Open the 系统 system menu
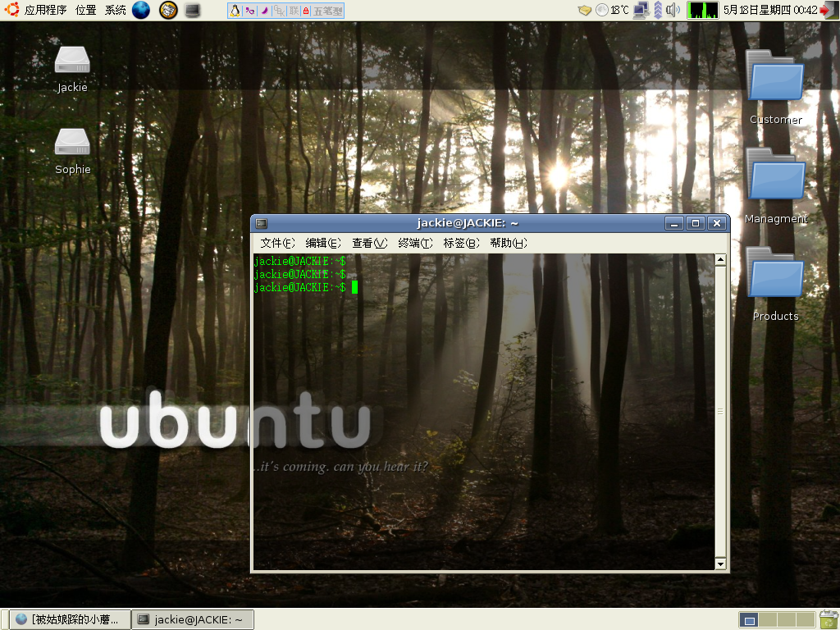 pos(115,10)
